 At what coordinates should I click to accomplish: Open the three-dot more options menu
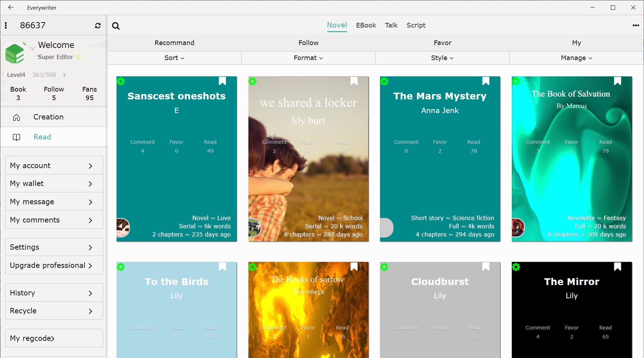coord(636,25)
